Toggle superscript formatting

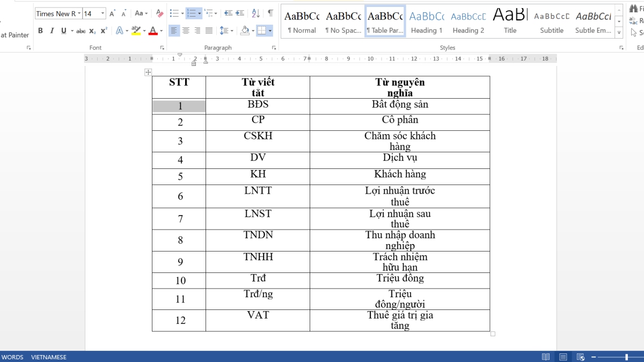click(x=103, y=30)
